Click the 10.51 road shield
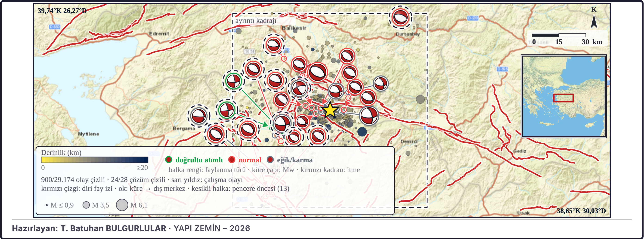The height and width of the screenshot is (239, 644). click(x=249, y=51)
